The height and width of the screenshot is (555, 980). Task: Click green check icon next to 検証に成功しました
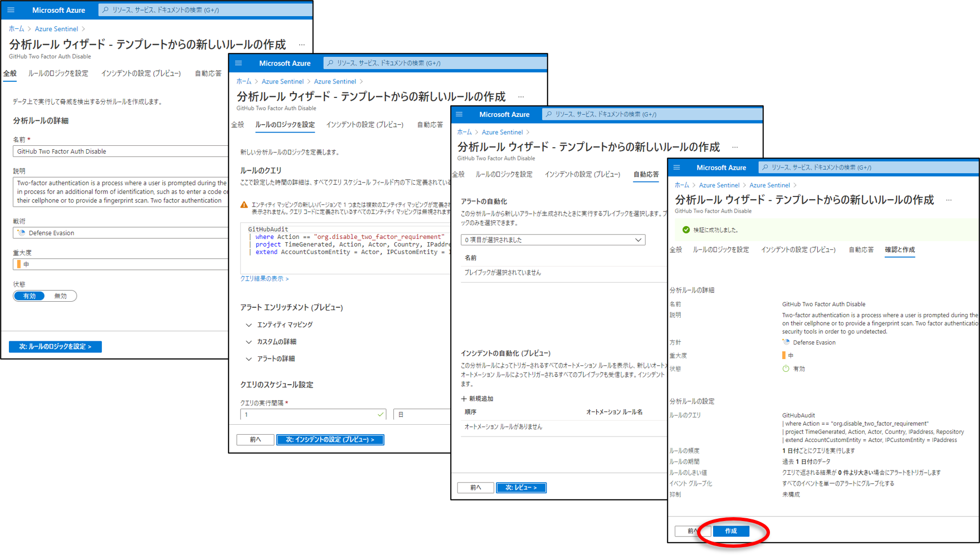click(686, 230)
